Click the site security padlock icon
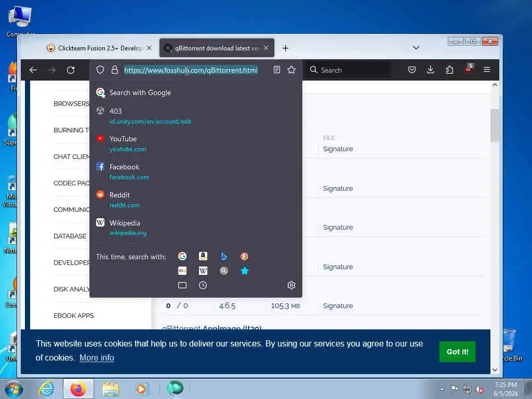 pyautogui.click(x=115, y=70)
